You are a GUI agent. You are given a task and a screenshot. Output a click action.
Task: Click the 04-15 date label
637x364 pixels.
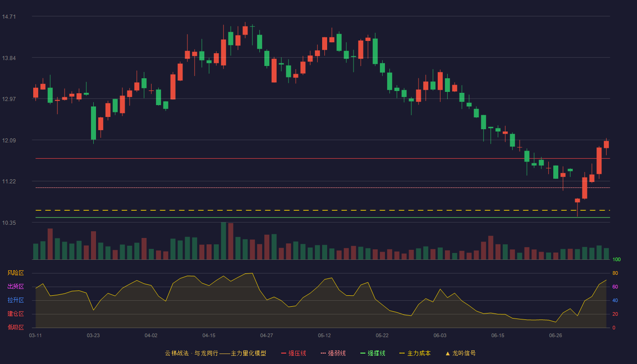(209, 335)
